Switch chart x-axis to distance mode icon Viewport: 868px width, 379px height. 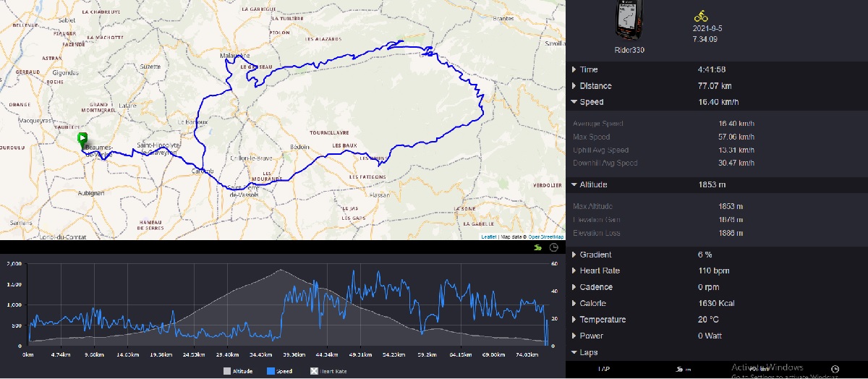[537, 247]
